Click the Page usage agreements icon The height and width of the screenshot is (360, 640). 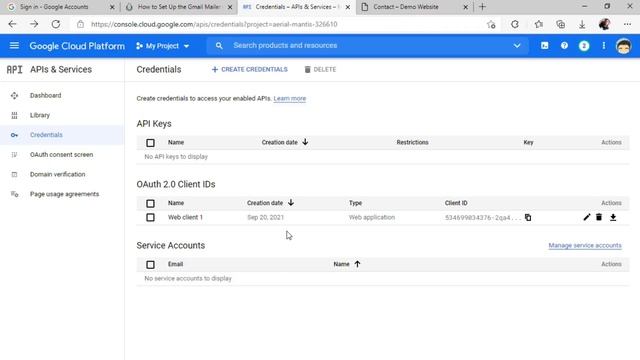14,194
